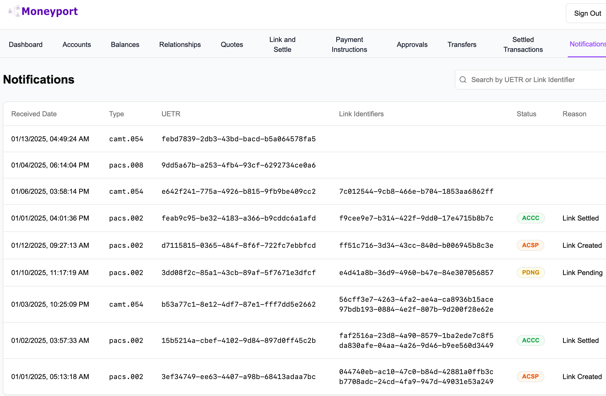Go to the Accounts tab
This screenshot has width=606, height=396.
[77, 44]
